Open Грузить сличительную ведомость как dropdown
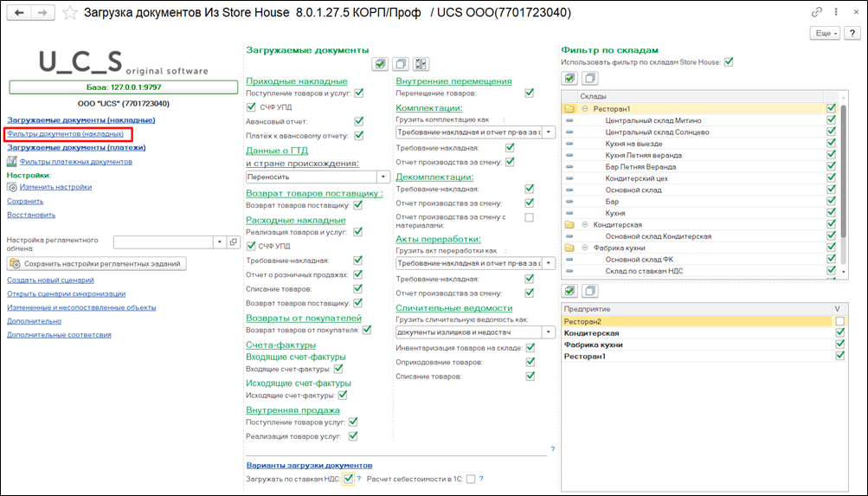 [548, 332]
